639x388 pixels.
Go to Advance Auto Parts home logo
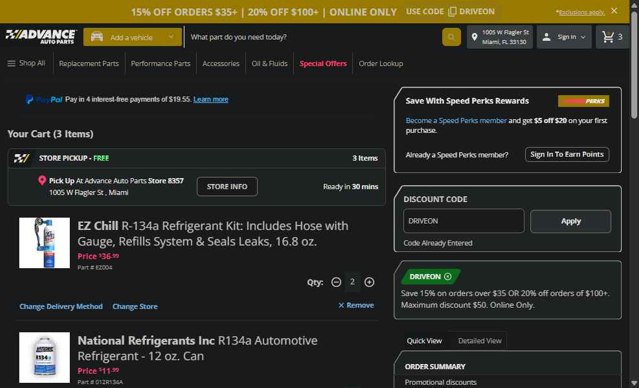coord(41,37)
